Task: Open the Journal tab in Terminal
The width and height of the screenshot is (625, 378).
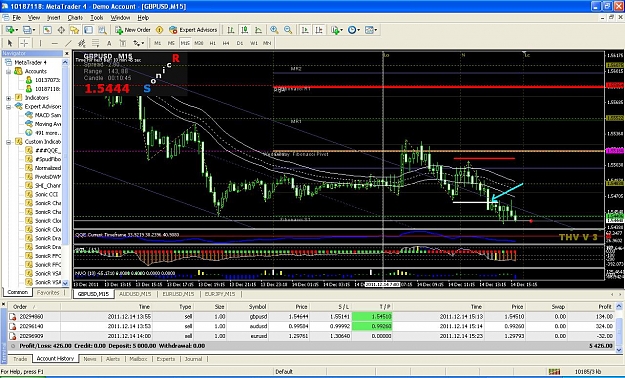Action: tap(193, 359)
